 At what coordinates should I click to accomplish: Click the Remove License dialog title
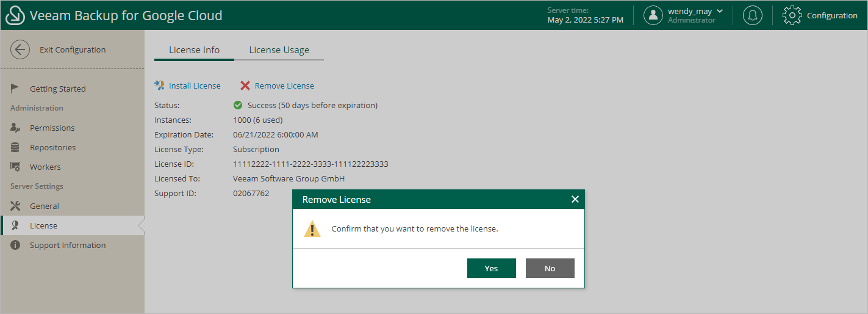337,199
